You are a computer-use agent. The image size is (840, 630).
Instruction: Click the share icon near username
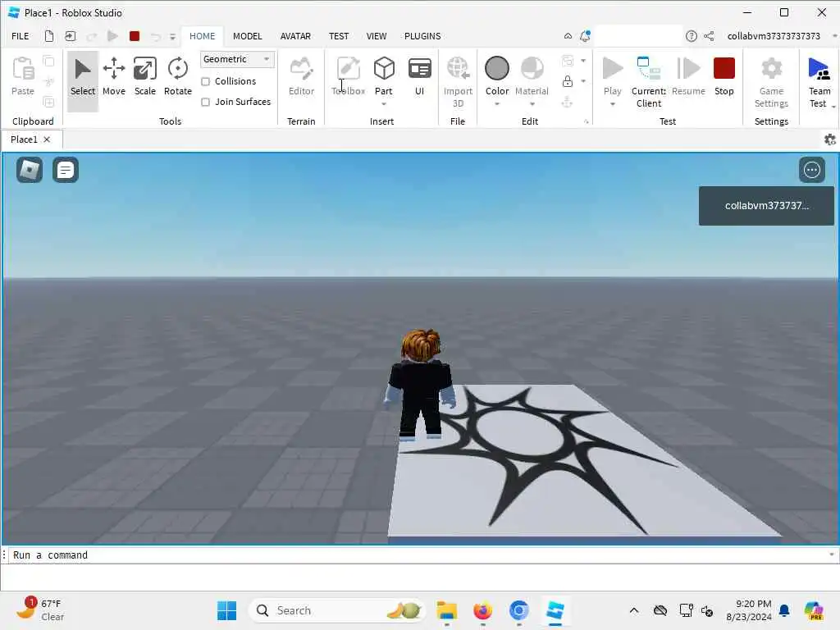pos(709,36)
